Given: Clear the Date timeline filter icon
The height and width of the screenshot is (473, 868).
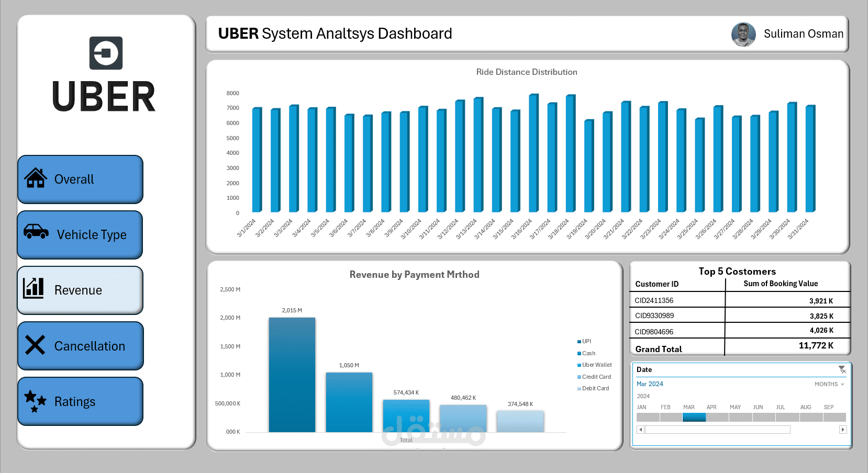Looking at the screenshot, I should tap(842, 369).
